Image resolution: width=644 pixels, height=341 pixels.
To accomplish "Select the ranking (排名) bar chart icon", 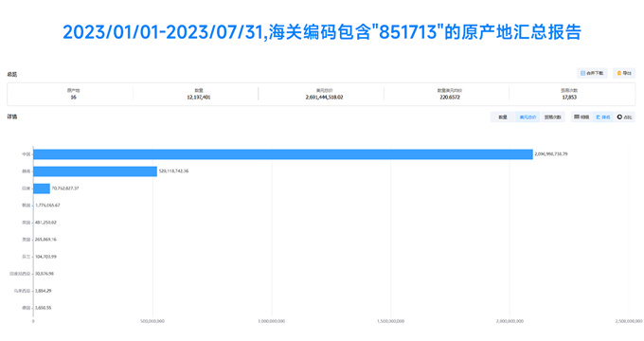I will (x=599, y=117).
